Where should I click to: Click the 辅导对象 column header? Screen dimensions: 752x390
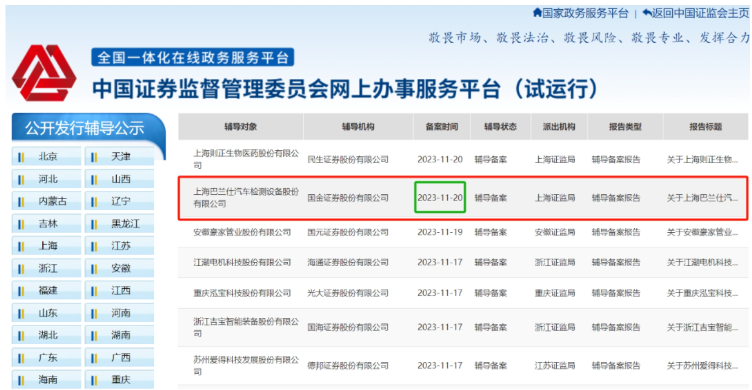click(x=241, y=127)
